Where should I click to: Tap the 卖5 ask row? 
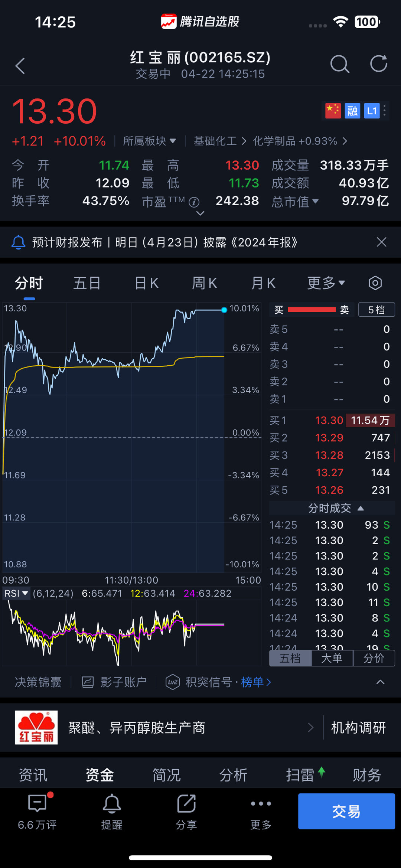pos(332,329)
